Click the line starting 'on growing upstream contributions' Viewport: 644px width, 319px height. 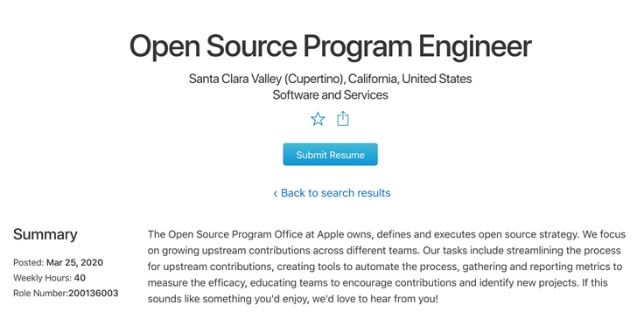[384, 251]
